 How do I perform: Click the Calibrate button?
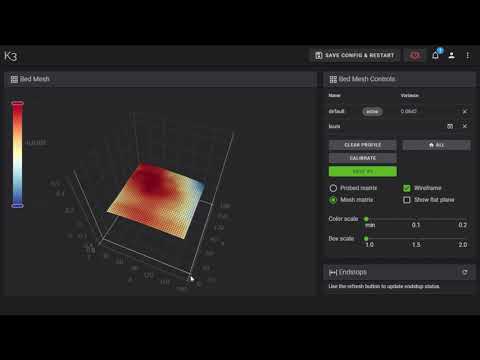pyautogui.click(x=363, y=158)
